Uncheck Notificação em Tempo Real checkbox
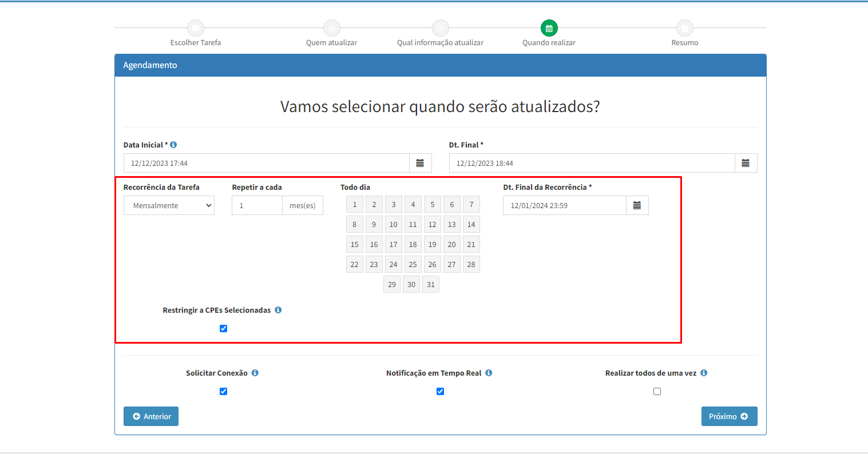868x454 pixels. pyautogui.click(x=440, y=391)
